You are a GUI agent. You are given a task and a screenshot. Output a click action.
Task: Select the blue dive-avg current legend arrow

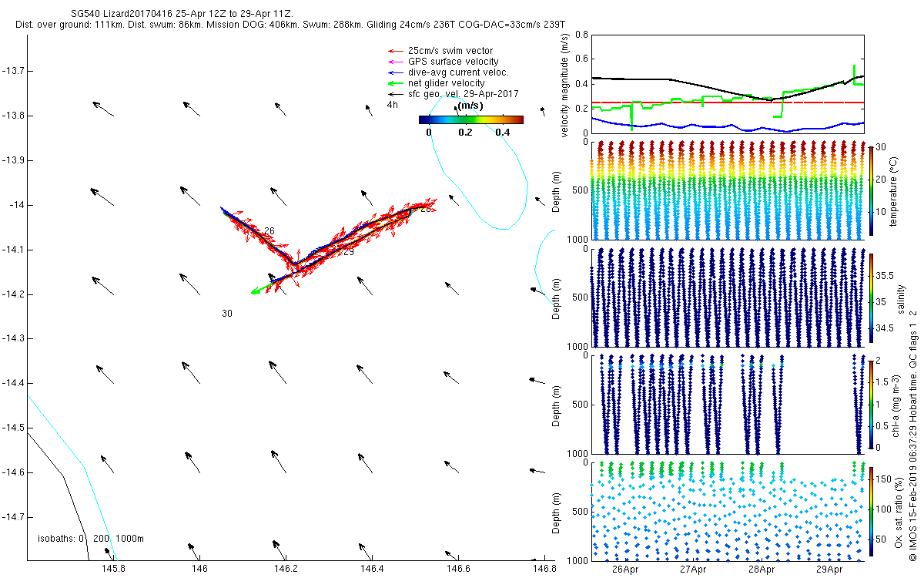click(393, 72)
